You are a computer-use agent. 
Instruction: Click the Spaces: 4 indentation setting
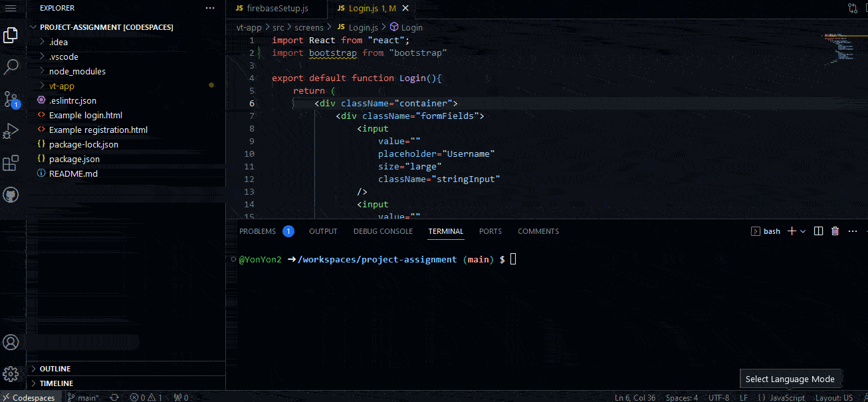coord(681,397)
